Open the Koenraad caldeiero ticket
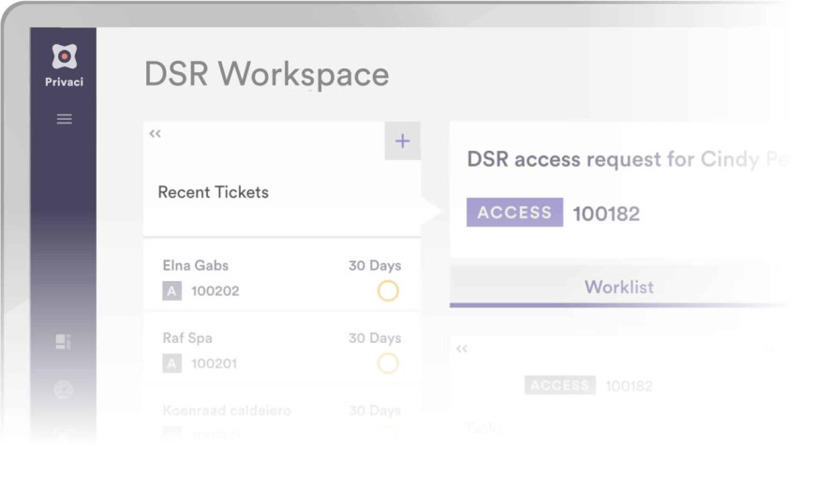This screenshot has width=817, height=504. [x=227, y=410]
